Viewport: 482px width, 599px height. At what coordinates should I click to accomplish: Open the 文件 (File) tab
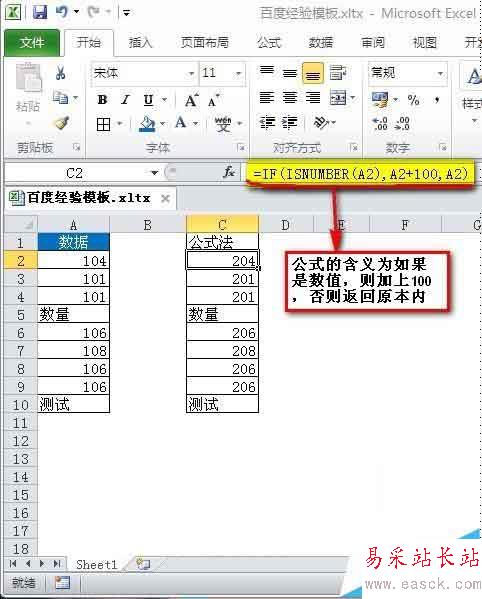point(32,42)
